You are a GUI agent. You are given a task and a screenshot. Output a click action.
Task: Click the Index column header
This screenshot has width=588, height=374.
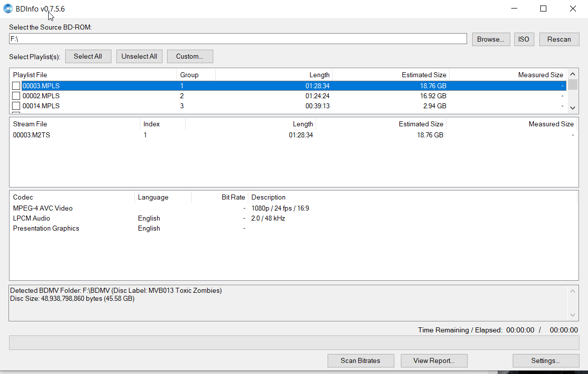(163, 124)
